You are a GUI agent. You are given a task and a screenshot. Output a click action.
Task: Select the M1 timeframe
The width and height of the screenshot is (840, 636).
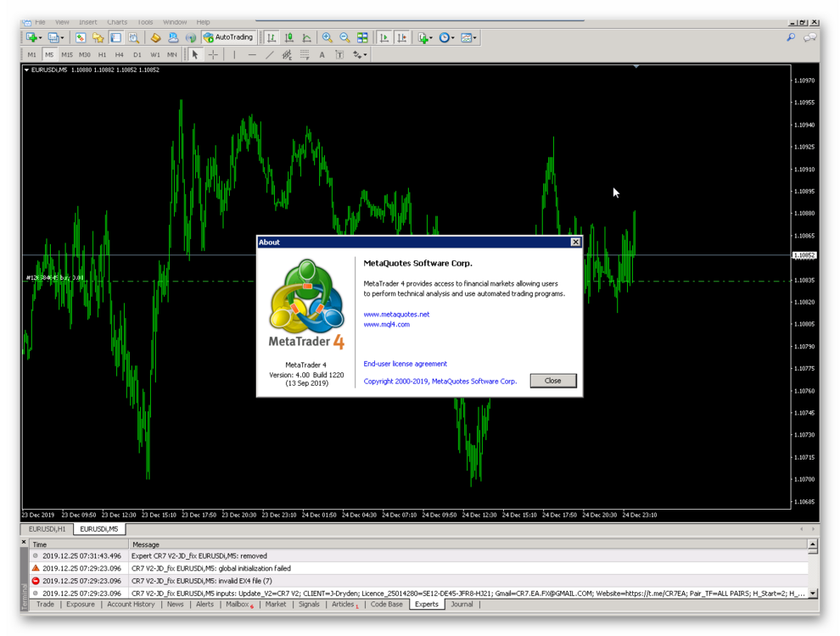pyautogui.click(x=31, y=54)
